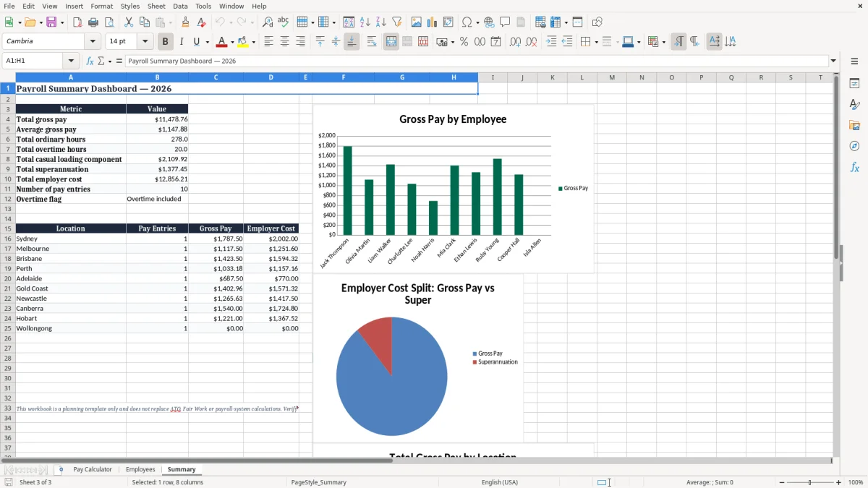
Task: Click the Print icon
Action: (93, 22)
